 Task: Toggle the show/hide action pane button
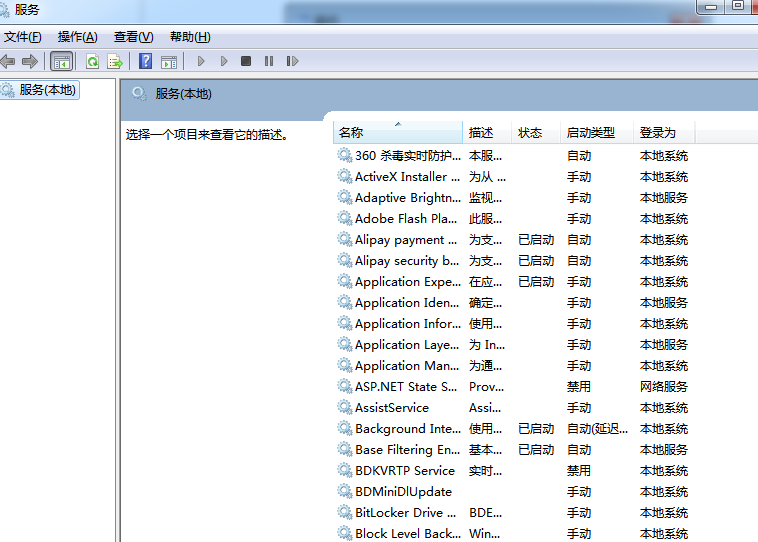(x=169, y=61)
